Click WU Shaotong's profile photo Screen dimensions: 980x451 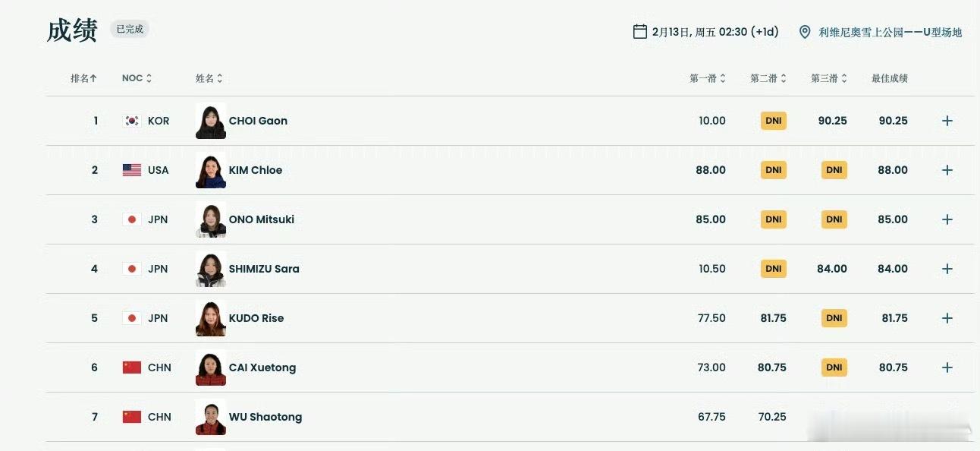(210, 417)
